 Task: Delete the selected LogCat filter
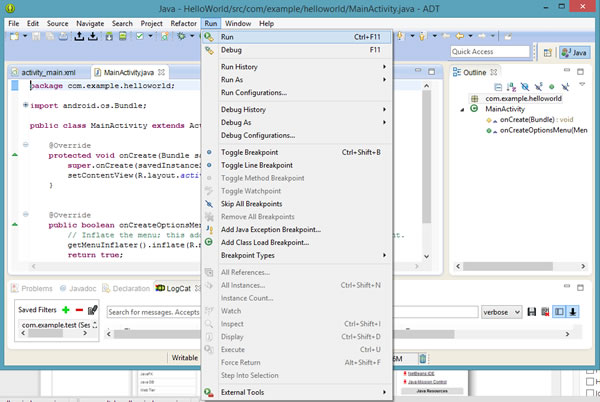point(79,311)
